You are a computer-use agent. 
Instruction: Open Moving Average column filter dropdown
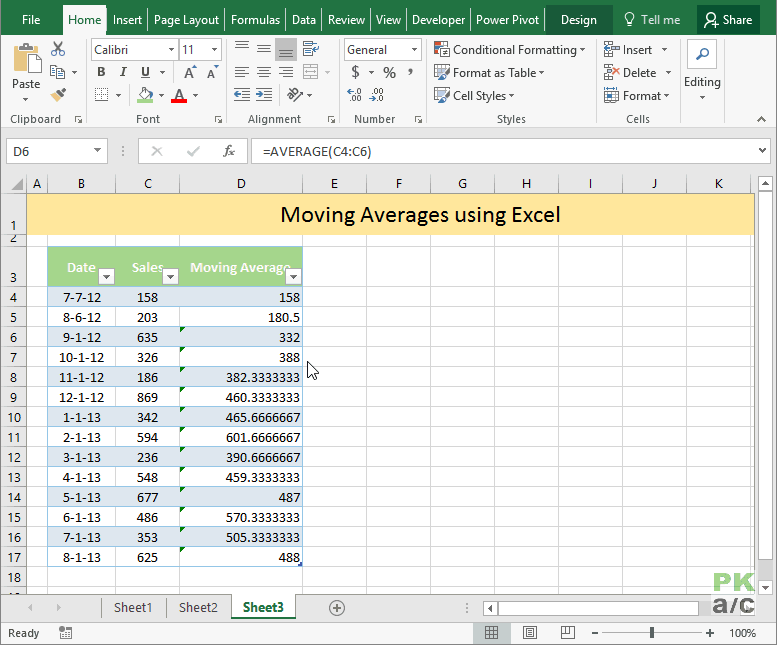(x=293, y=276)
